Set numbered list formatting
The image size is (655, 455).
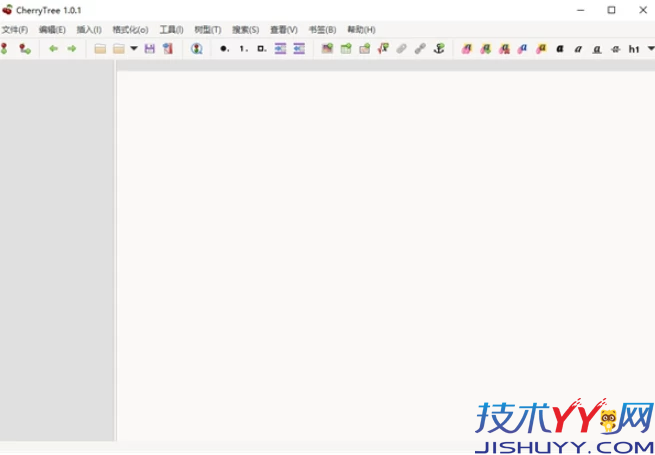(243, 49)
